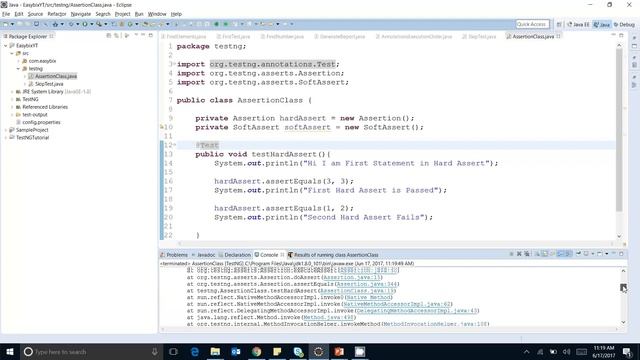
Task: Click the taskbar search box
Action: 91,351
